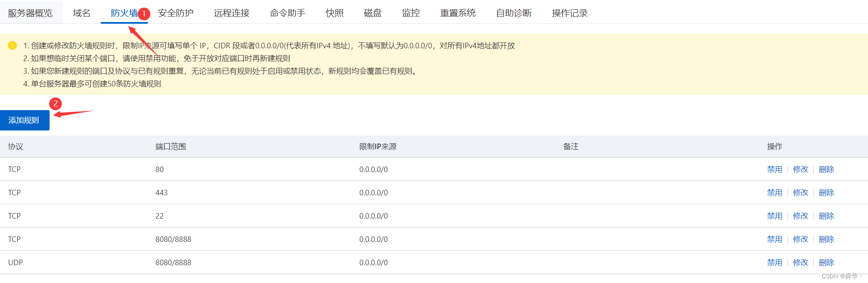Open the 安全防护 tab
The width and height of the screenshot is (868, 283).
(x=176, y=13)
